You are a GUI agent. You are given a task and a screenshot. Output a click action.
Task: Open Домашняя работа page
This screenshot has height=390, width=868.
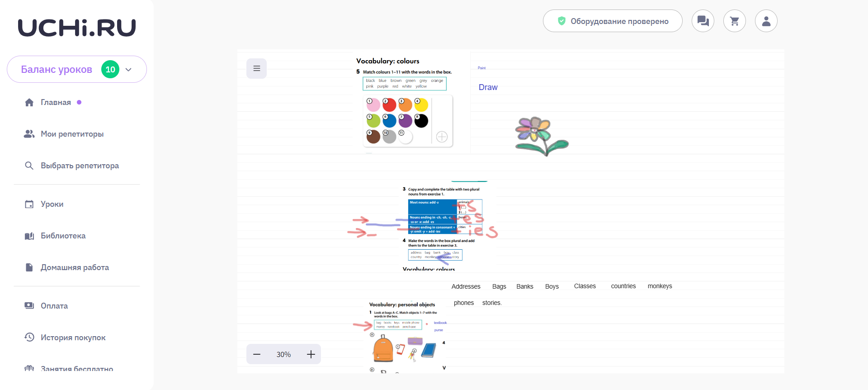click(x=75, y=267)
